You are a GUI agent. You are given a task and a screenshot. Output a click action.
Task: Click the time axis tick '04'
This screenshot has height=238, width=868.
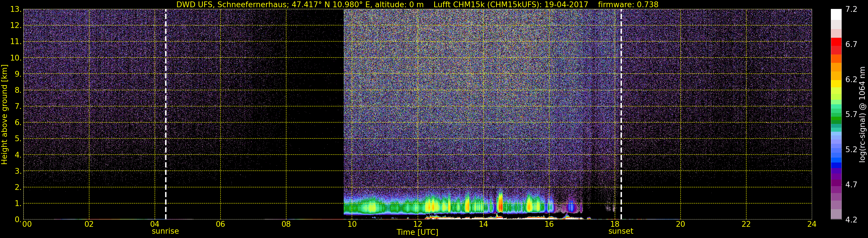155,224
